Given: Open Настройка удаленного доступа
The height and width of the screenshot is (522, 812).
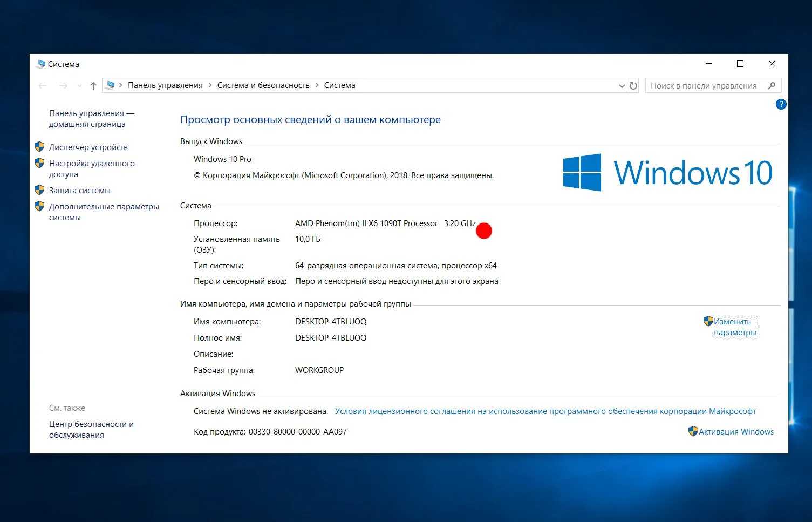Looking at the screenshot, I should tap(92, 168).
